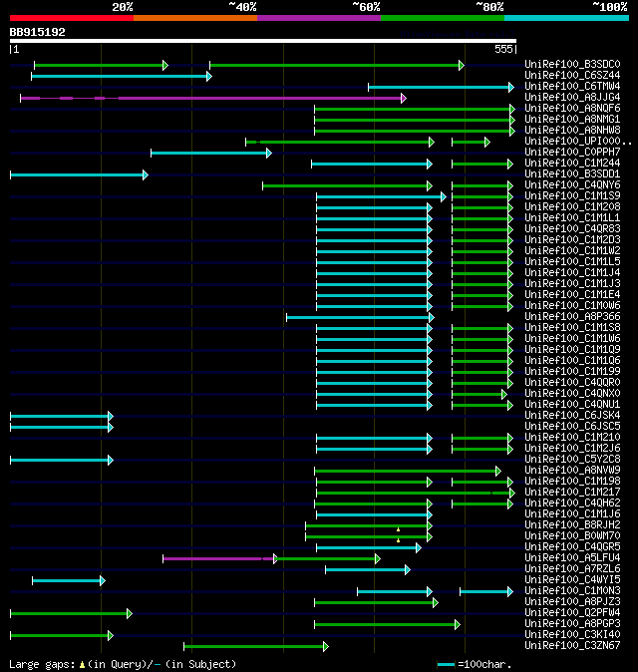Image resolution: width=638 pixels, height=672 pixels.
Task: Click the UniRef100_B0WM70 label
Action: coord(572,535)
